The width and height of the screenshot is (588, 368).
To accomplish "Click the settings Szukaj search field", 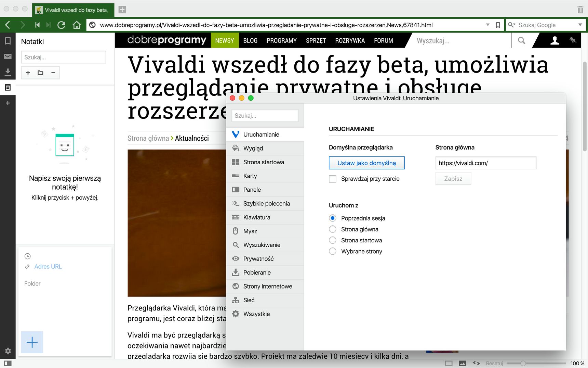I will (x=265, y=116).
